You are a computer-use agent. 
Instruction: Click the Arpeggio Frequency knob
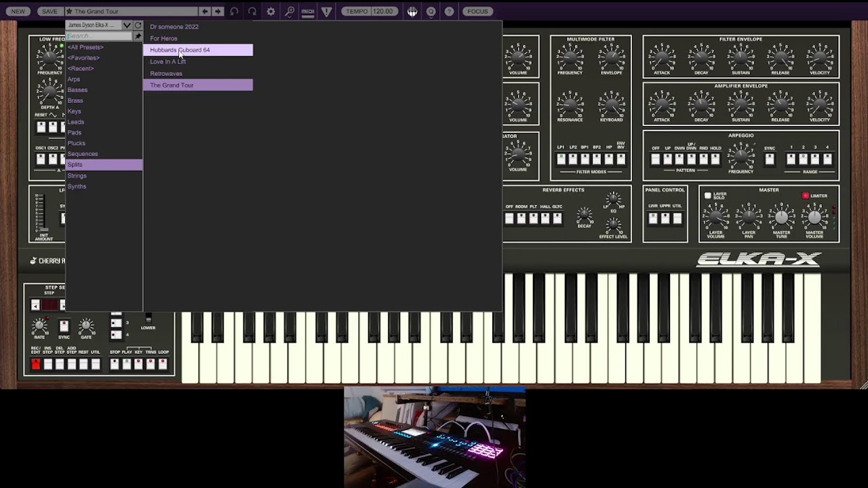point(741,155)
